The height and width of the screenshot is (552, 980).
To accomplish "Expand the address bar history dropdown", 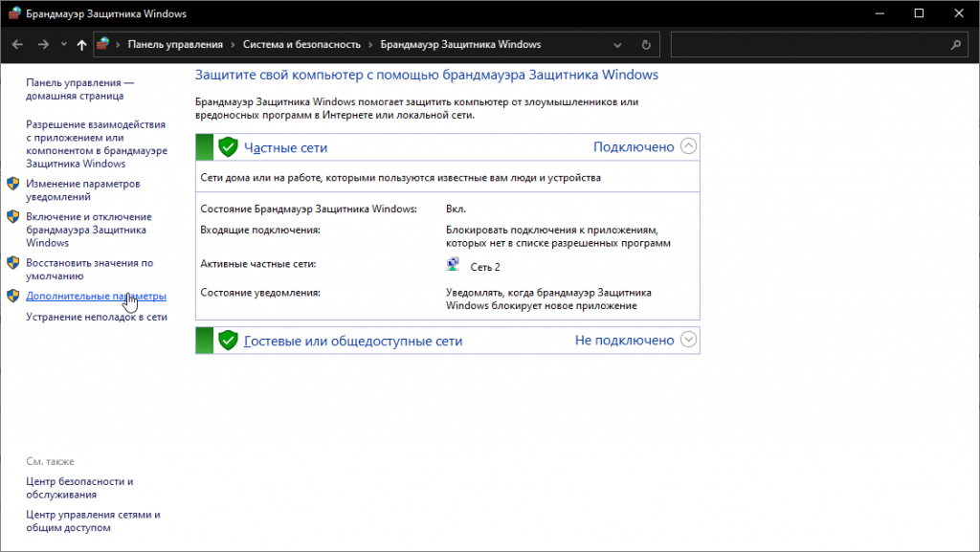I will point(617,45).
